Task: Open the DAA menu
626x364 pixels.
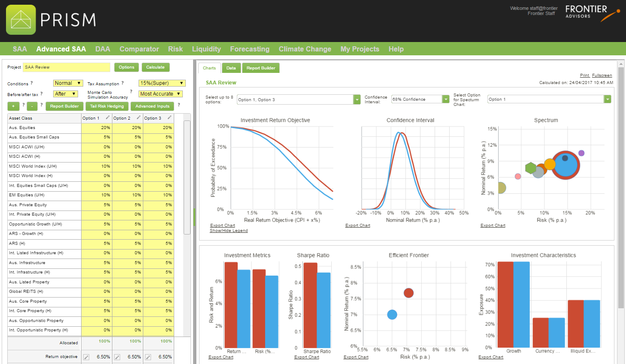Action: tap(103, 49)
